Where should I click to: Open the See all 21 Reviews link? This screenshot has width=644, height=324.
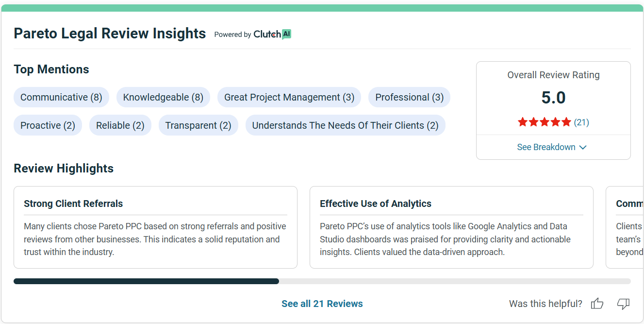click(x=322, y=304)
